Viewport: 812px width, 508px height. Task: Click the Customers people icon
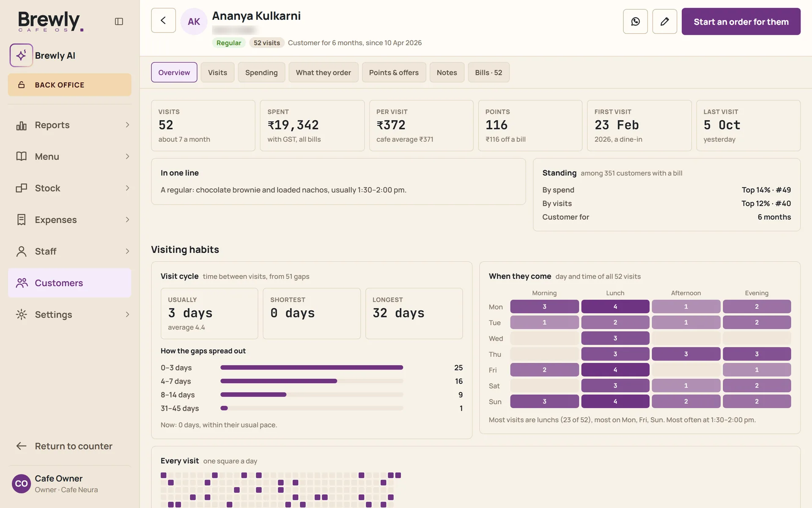22,283
